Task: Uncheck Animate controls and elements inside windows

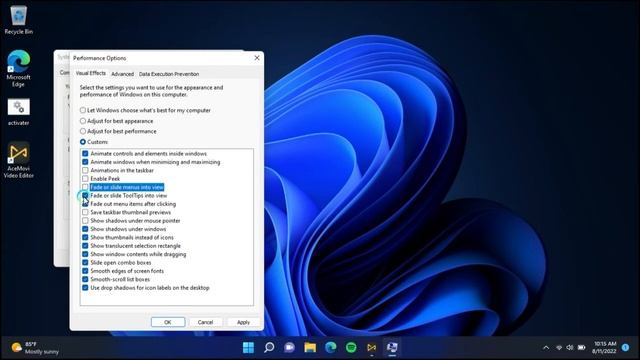Action: coord(85,153)
